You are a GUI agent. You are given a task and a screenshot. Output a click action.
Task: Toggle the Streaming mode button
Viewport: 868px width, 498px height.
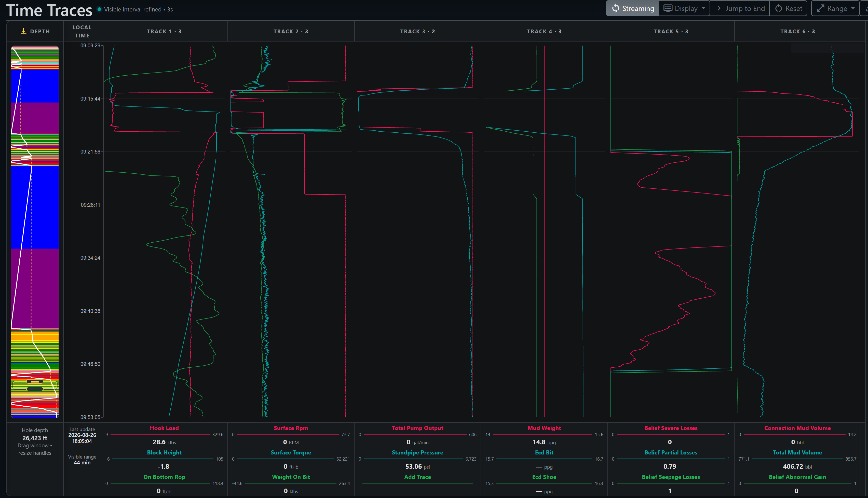coord(632,9)
